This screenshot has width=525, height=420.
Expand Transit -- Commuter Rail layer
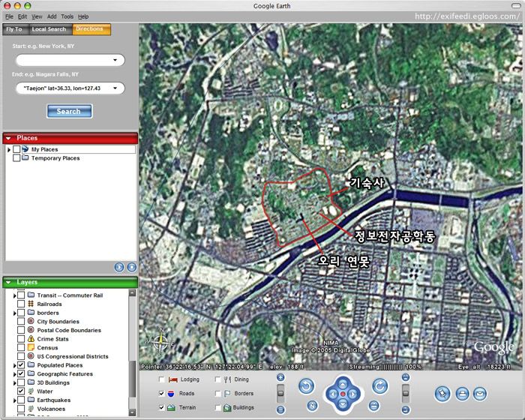pos(14,295)
